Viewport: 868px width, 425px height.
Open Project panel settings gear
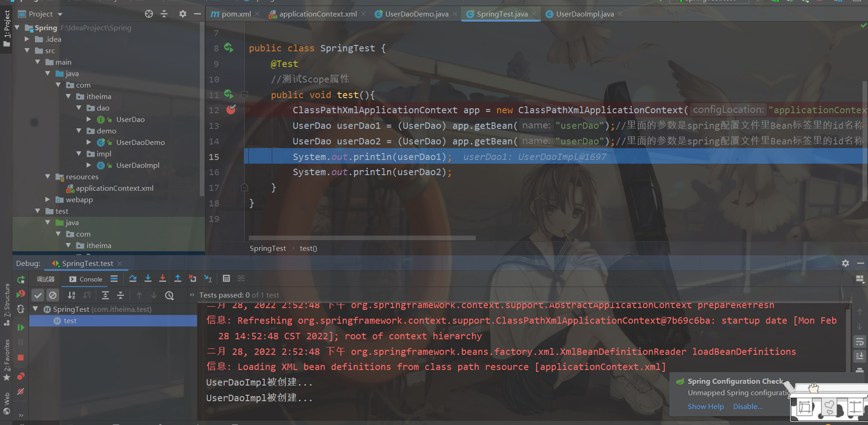click(x=183, y=14)
